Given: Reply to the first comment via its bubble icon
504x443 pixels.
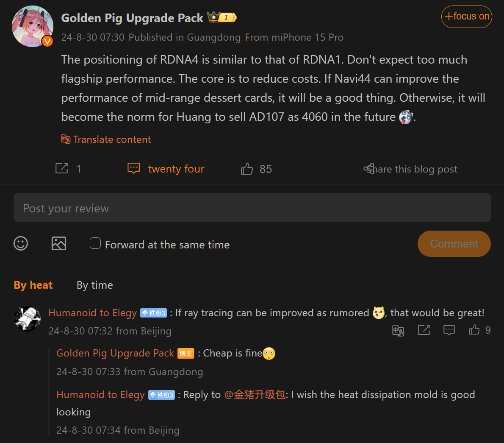Looking at the screenshot, I should point(449,330).
